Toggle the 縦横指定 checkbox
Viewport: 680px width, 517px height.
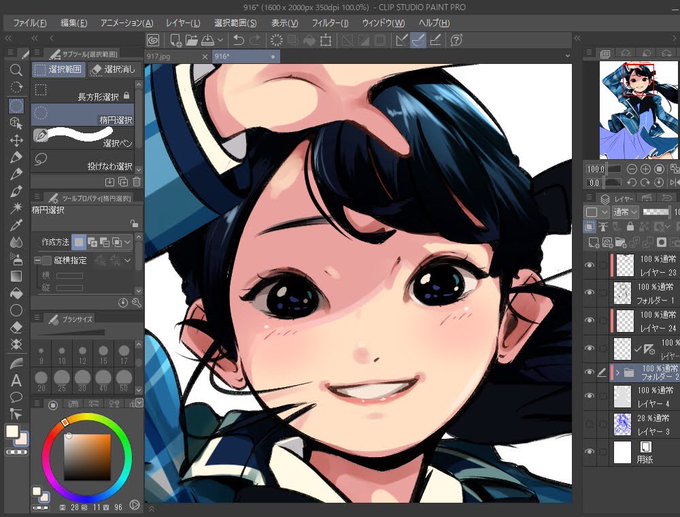(47, 260)
